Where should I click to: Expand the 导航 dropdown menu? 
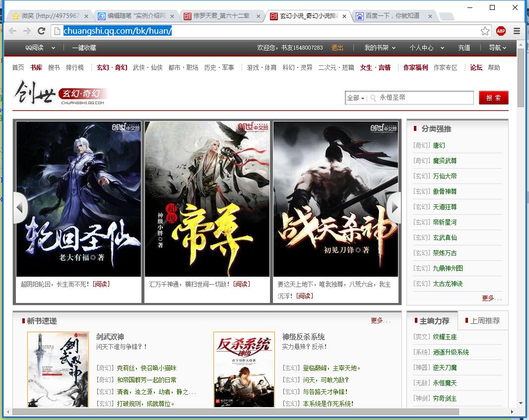[x=497, y=48]
